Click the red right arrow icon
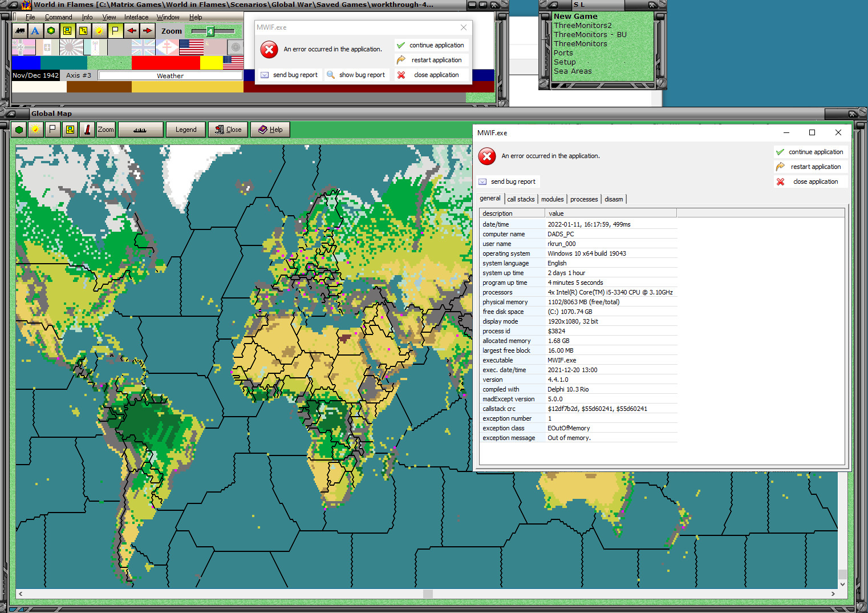The image size is (868, 613). (147, 31)
